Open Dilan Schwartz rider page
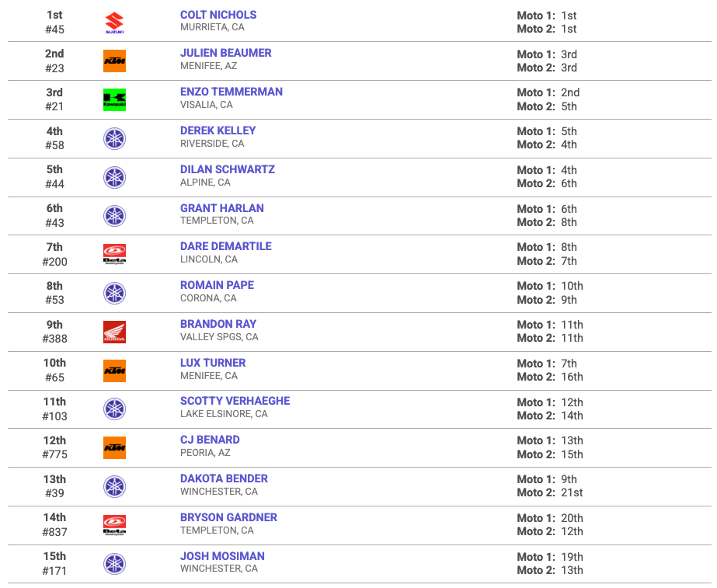Image resolution: width=717 pixels, height=588 pixels. [x=228, y=169]
